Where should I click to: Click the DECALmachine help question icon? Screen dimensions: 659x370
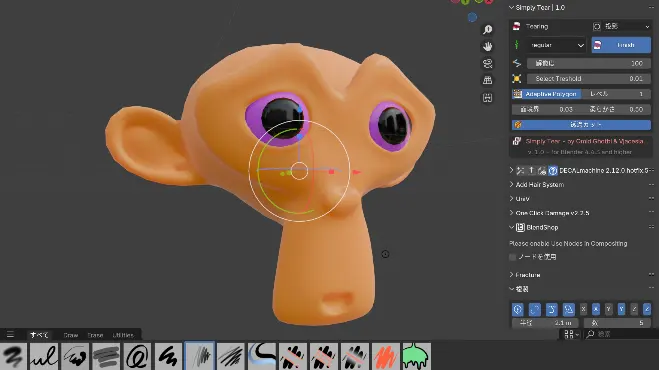pyautogui.click(x=553, y=170)
